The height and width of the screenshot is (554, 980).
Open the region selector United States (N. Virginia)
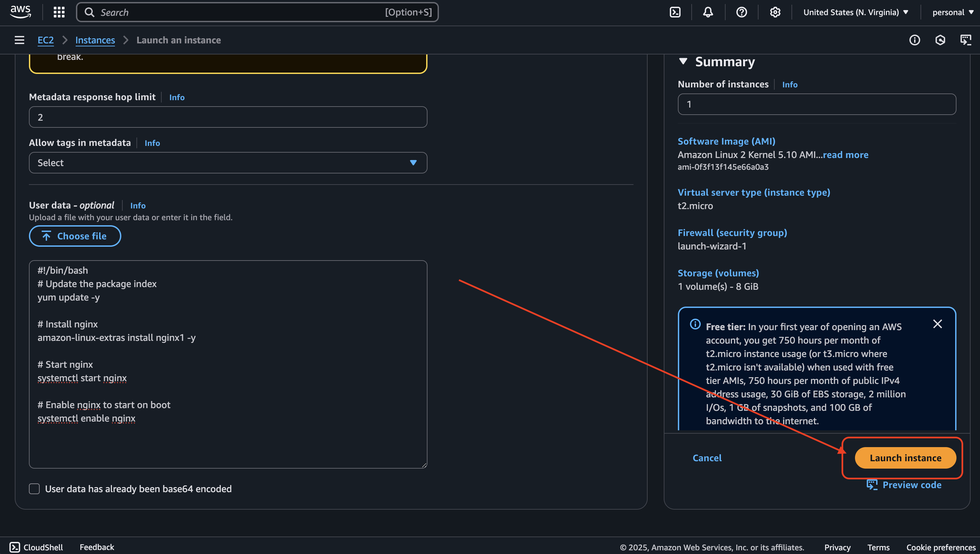pyautogui.click(x=856, y=12)
